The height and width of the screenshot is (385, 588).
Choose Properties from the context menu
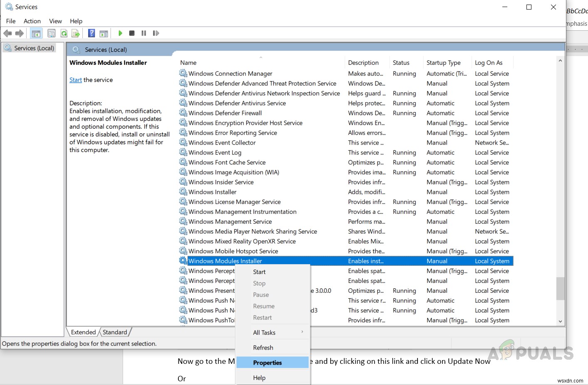[x=267, y=363]
